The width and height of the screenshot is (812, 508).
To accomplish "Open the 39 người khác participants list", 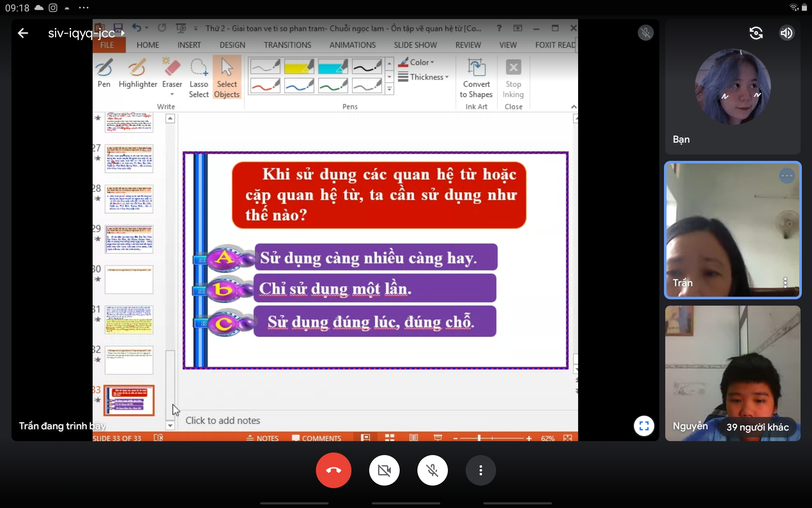I will [757, 427].
